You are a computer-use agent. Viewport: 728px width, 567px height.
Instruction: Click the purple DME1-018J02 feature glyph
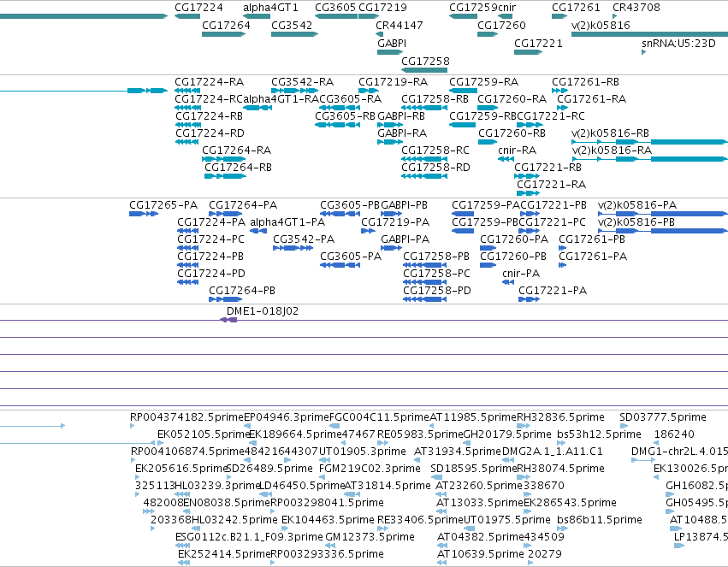tap(228, 320)
